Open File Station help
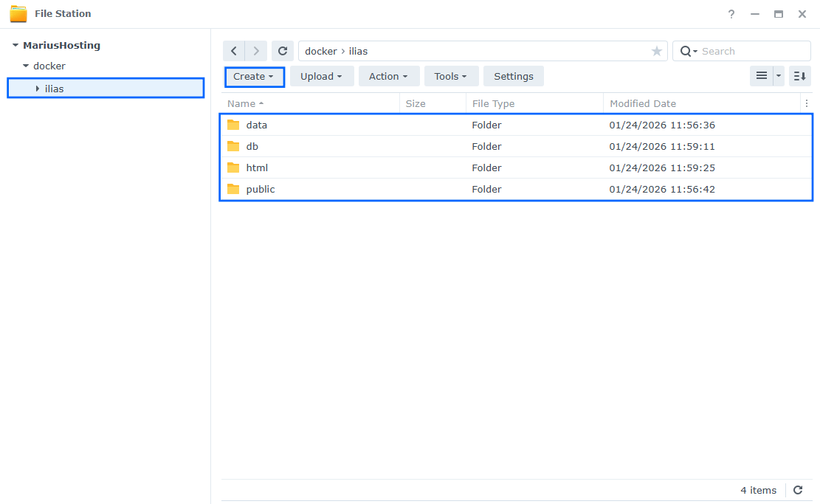The image size is (820, 504). (731, 13)
